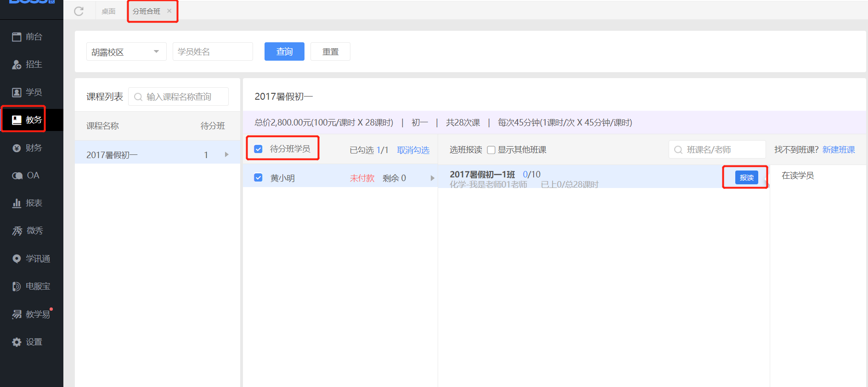This screenshot has width=868, height=387.
Task: Switch to the 桌面 tab
Action: (108, 11)
